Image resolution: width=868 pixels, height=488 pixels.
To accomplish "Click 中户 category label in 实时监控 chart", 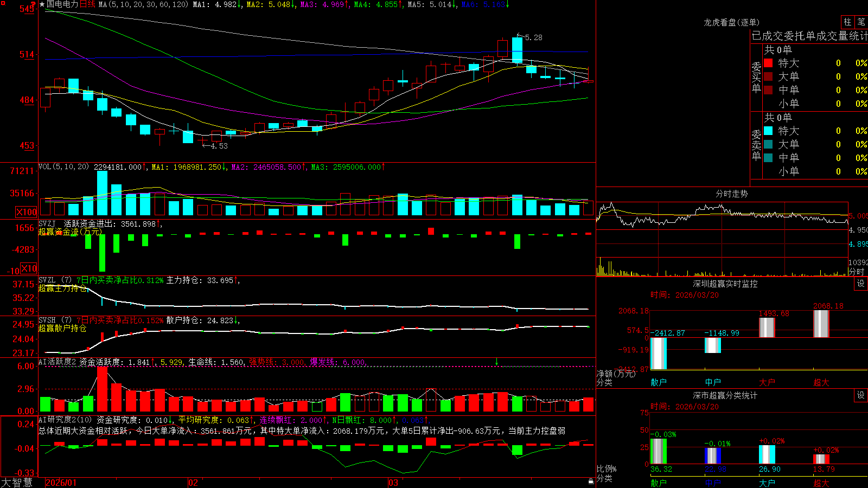I will [713, 382].
